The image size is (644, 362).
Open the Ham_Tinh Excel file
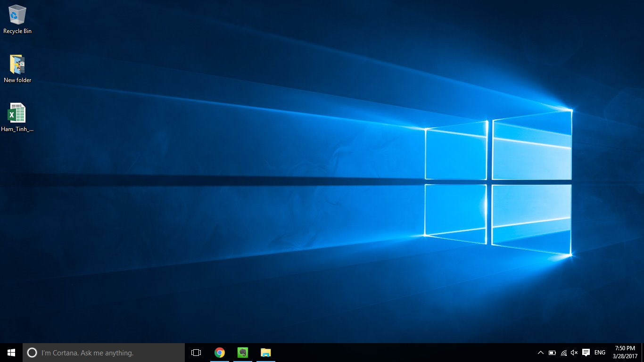coord(17,113)
